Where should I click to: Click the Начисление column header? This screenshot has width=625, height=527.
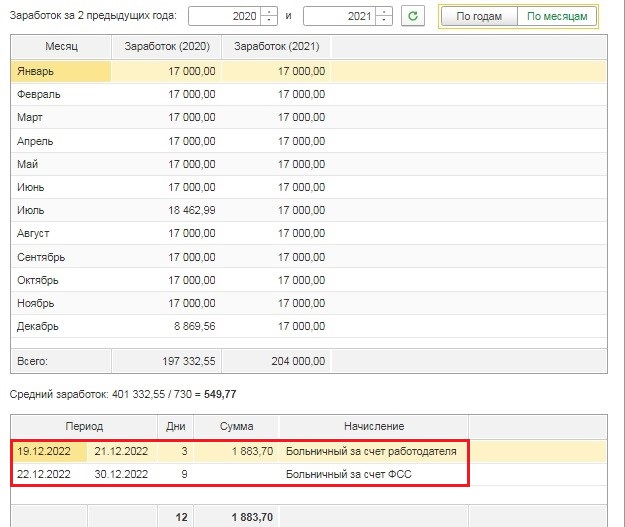pyautogui.click(x=374, y=427)
